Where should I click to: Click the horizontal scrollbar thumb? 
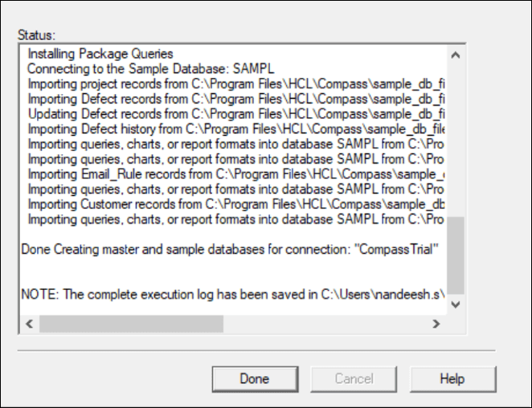(131, 324)
